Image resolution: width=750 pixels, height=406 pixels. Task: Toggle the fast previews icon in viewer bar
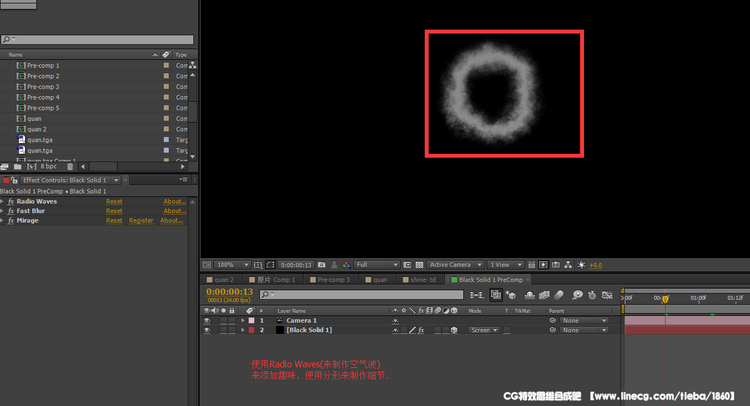[543, 264]
